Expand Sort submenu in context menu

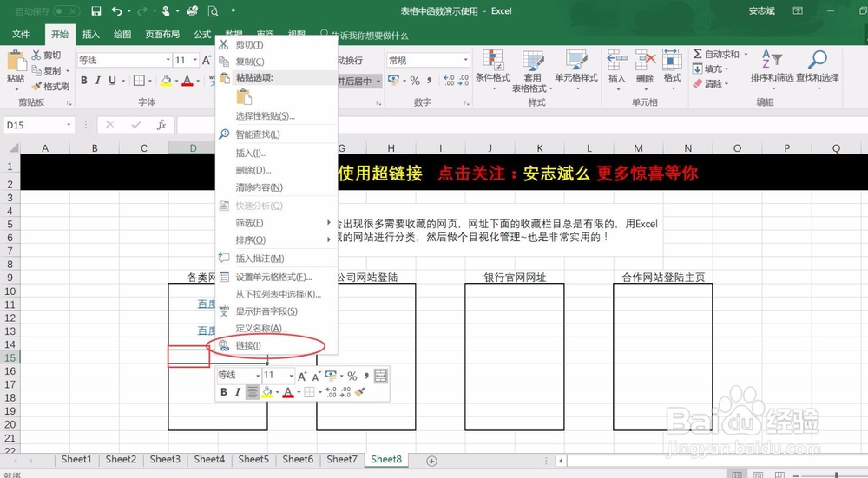(276, 240)
